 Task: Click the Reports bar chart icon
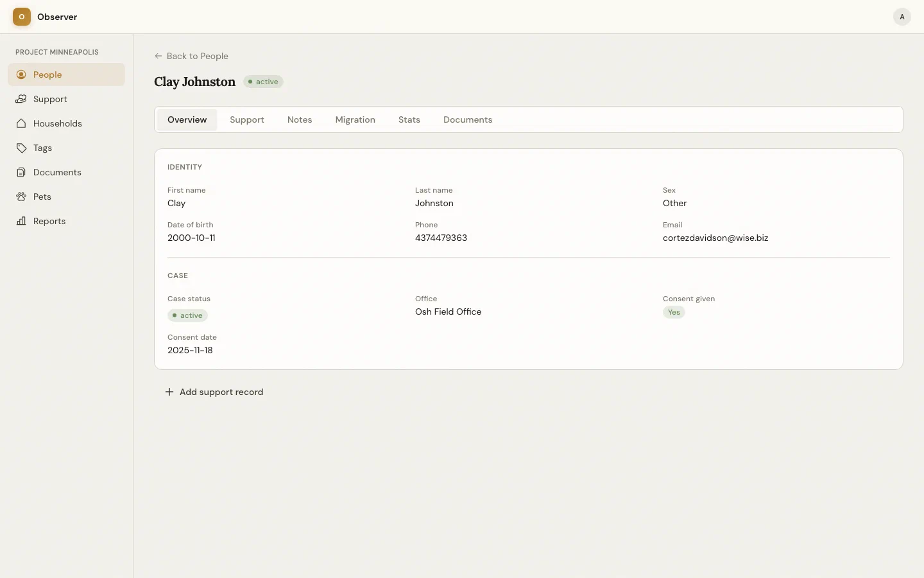coord(21,221)
